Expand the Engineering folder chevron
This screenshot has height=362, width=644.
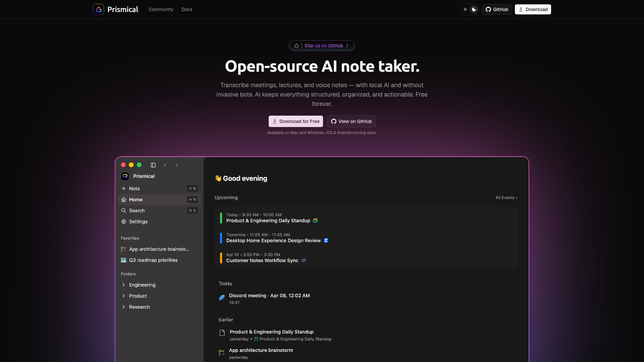124,285
